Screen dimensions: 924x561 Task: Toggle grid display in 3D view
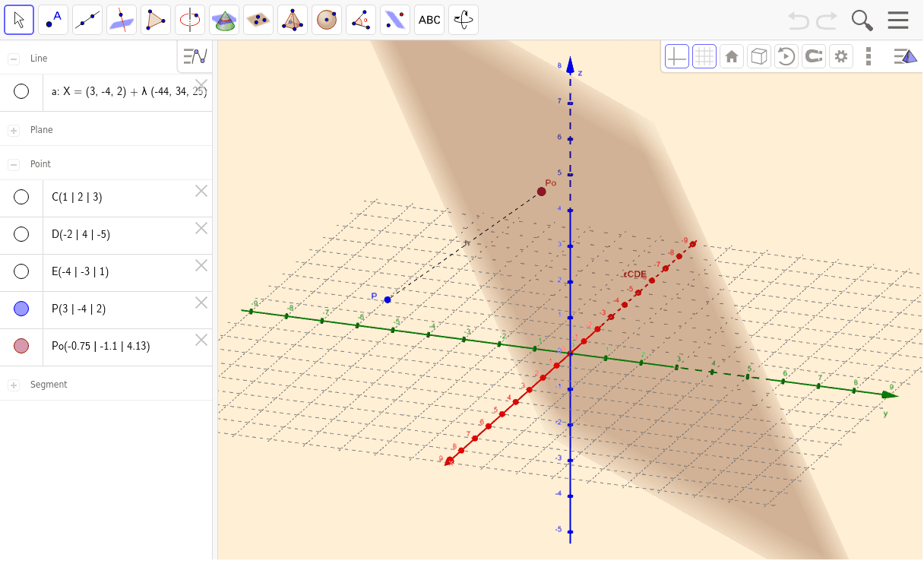tap(704, 56)
